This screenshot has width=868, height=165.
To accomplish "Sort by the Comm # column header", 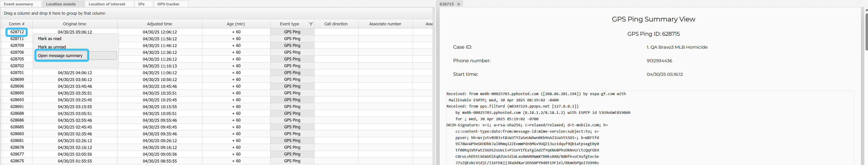I will 17,24.
